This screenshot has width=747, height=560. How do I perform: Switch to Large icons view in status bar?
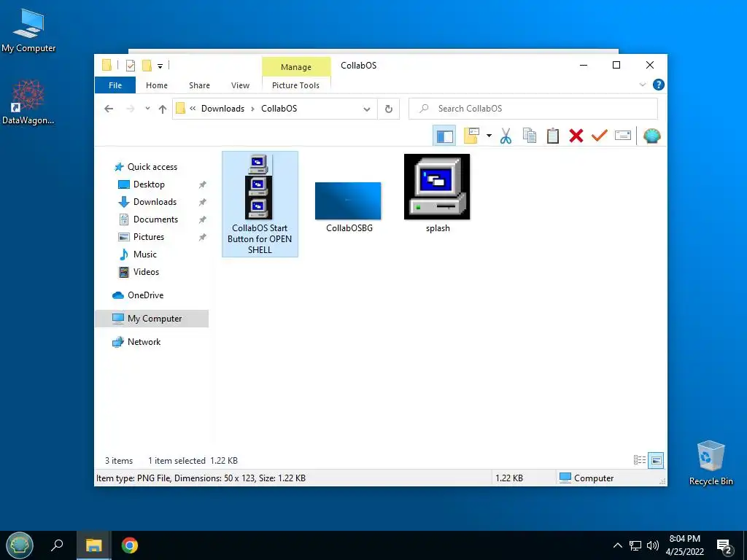point(656,460)
